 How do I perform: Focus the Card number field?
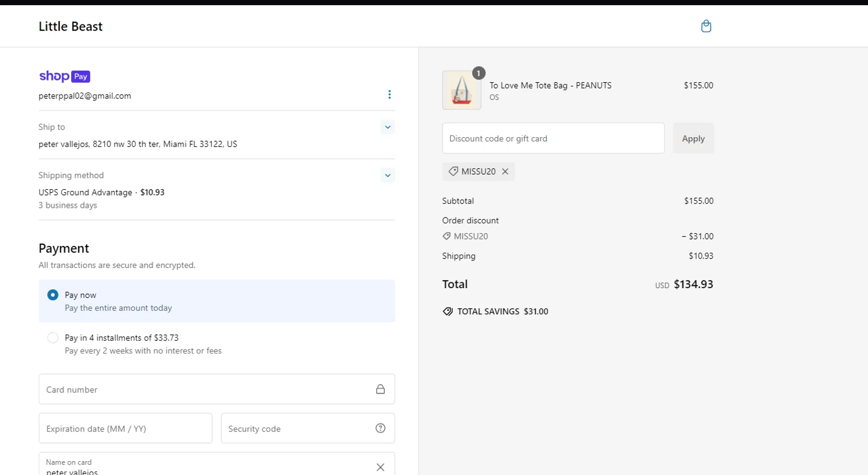pos(216,389)
